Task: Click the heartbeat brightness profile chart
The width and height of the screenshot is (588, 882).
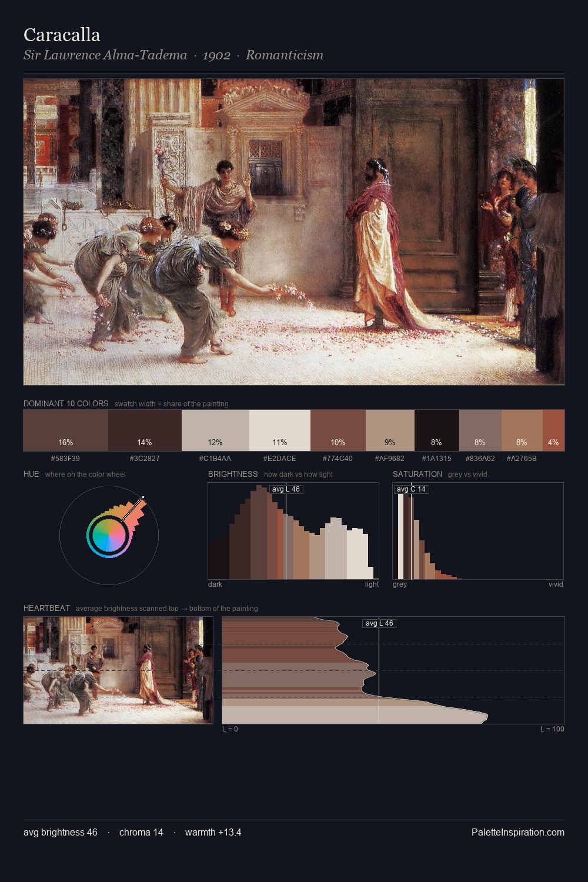Action: coord(393,670)
